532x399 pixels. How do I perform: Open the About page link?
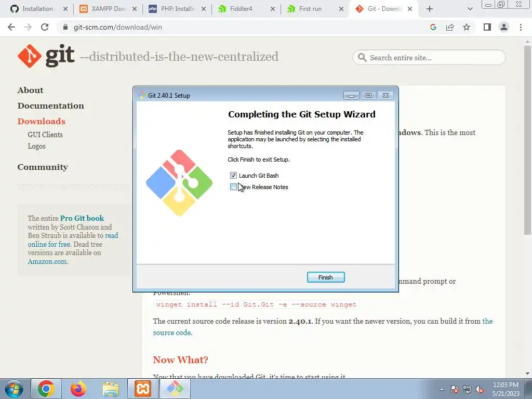(x=30, y=90)
